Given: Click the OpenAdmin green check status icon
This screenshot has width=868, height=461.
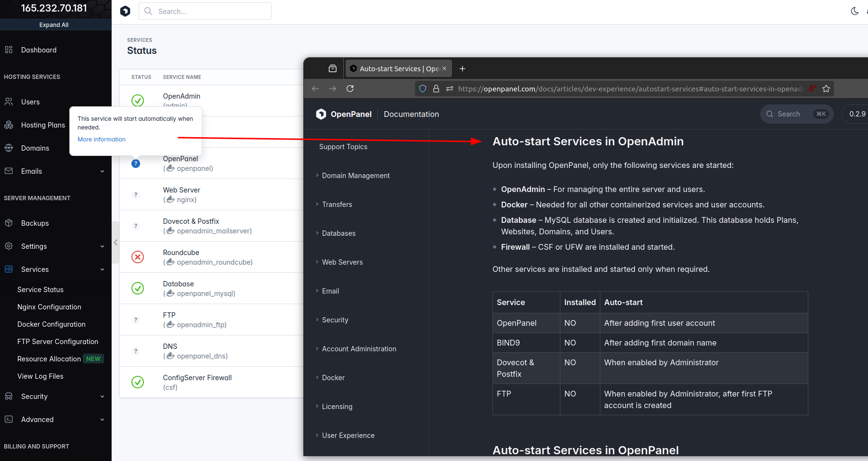Looking at the screenshot, I should [x=138, y=100].
